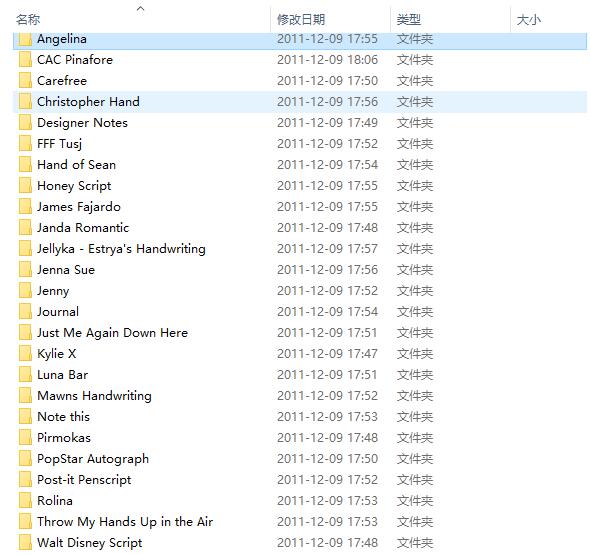Screen dimensions: 590x555
Task: Sort by the 大小 column header
Action: (x=529, y=20)
